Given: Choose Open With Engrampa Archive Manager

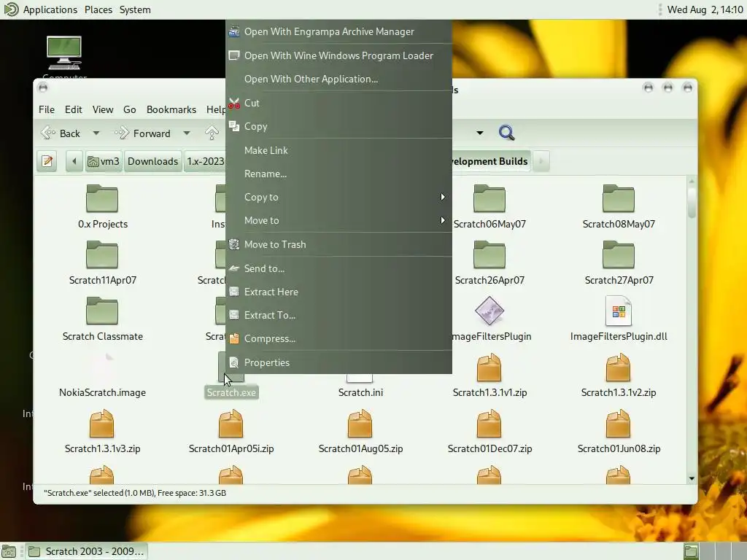Looking at the screenshot, I should tap(338, 31).
